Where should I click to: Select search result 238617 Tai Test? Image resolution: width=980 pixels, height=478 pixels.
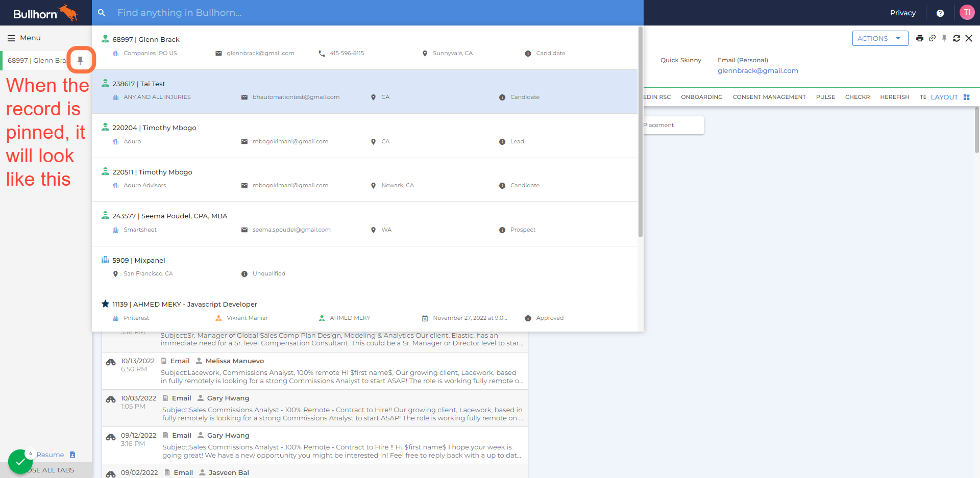(364, 91)
